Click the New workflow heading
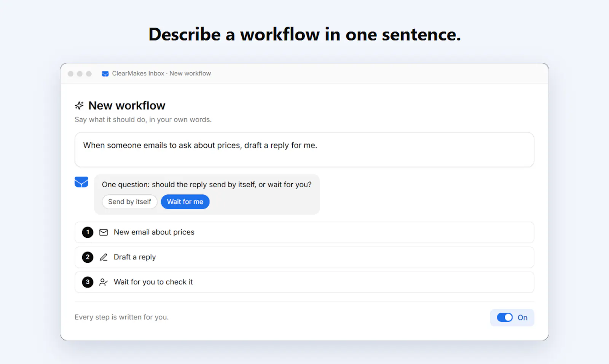Viewport: 609px width, 364px height. pyautogui.click(x=127, y=105)
